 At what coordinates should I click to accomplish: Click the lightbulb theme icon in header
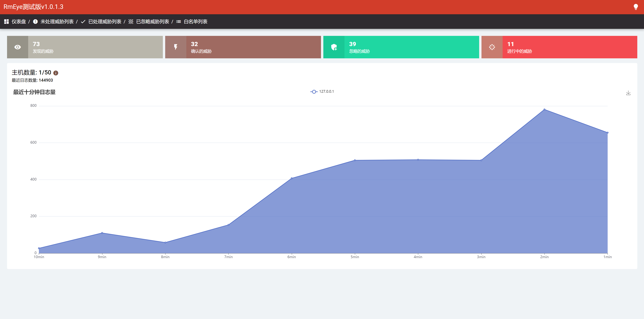635,7
